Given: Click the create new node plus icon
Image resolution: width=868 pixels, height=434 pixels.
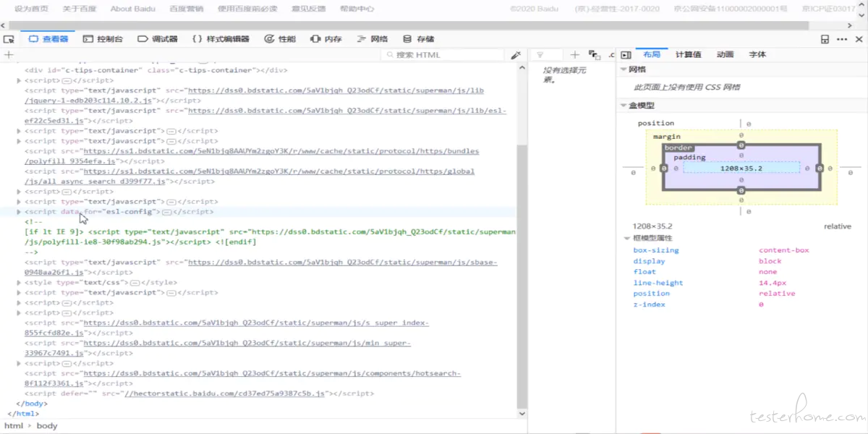Looking at the screenshot, I should (9, 55).
